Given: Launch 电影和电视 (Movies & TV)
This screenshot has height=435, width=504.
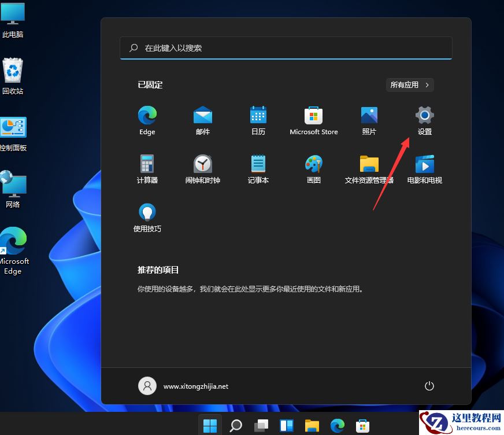Looking at the screenshot, I should tap(424, 168).
